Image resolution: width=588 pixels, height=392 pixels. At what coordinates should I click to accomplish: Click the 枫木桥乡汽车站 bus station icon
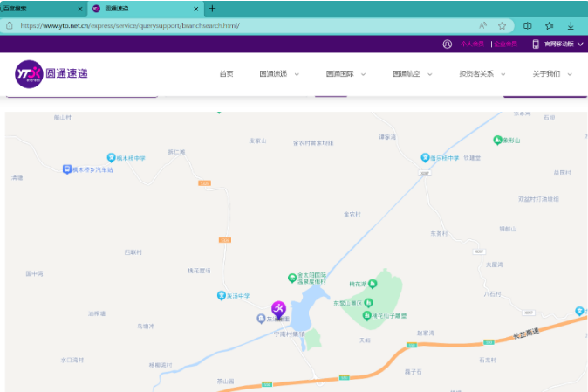pyautogui.click(x=67, y=169)
